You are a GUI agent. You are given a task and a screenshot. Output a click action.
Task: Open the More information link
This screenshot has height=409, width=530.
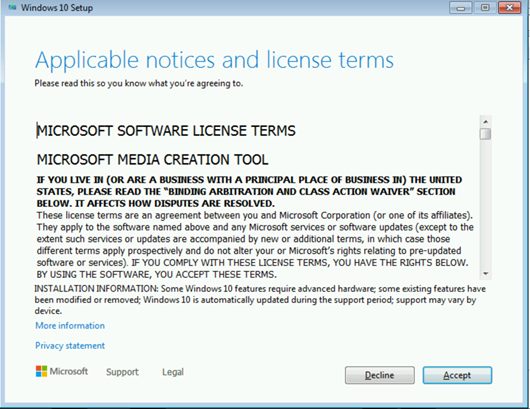[70, 326]
